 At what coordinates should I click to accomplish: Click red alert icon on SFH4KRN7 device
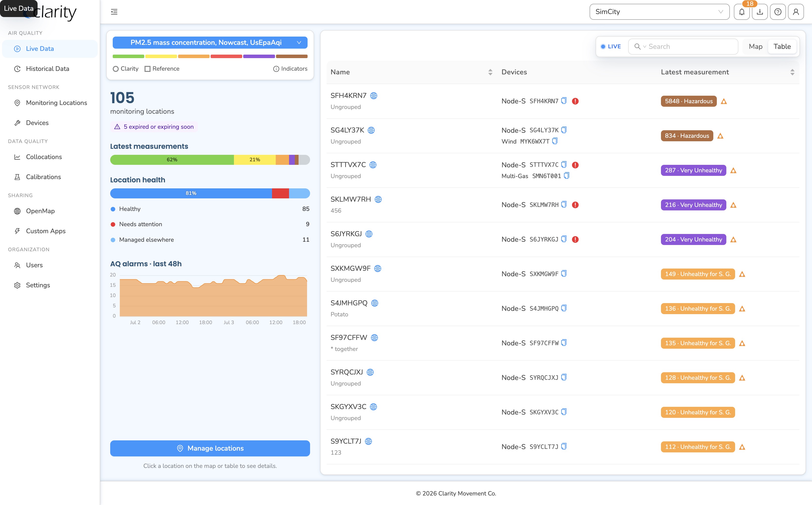[575, 101]
